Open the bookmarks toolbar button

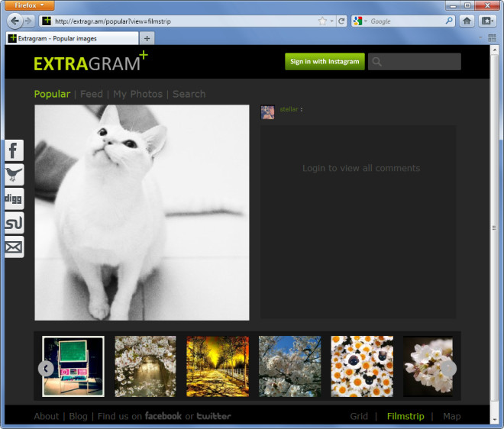pos(487,21)
